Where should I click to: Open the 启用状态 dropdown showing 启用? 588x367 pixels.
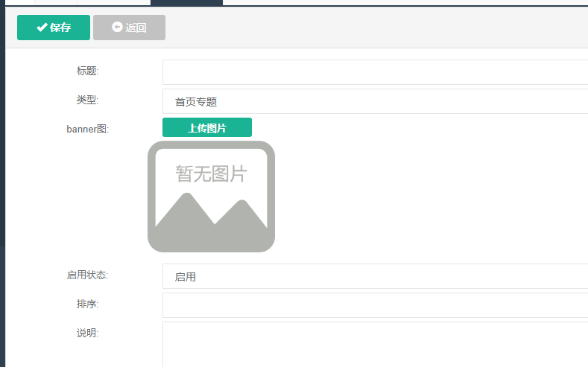point(375,276)
